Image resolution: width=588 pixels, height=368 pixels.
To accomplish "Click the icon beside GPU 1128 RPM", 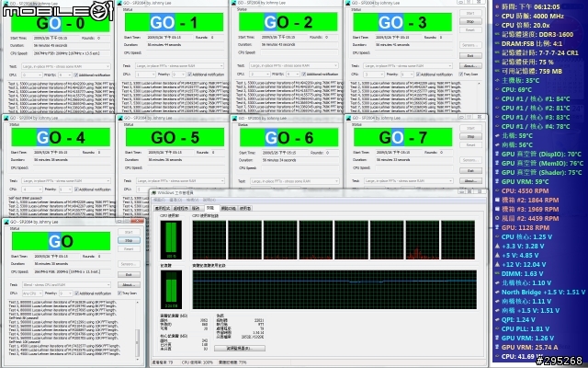I will pos(497,227).
